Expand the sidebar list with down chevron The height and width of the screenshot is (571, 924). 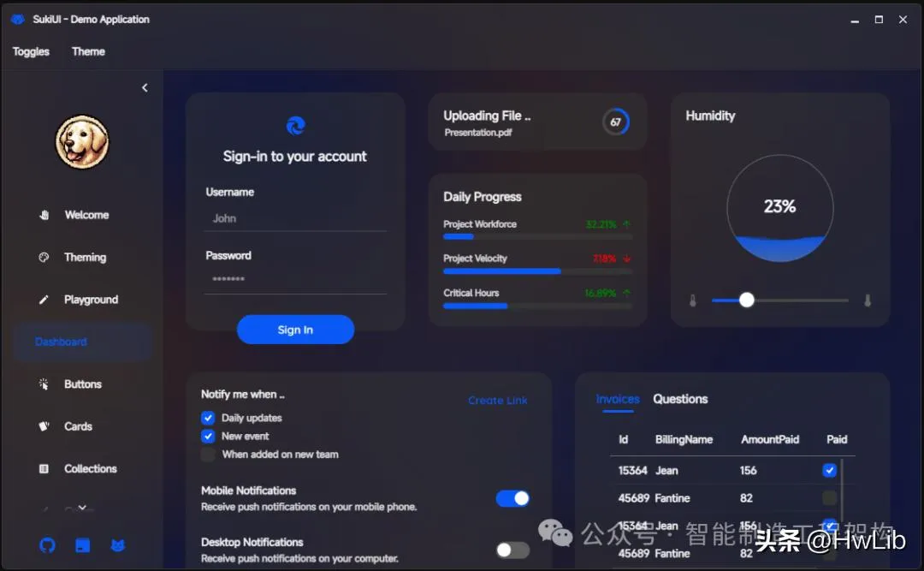click(82, 508)
